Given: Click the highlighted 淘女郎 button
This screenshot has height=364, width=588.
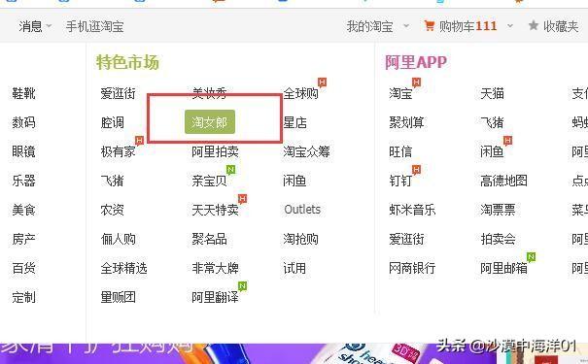Looking at the screenshot, I should pyautogui.click(x=210, y=121).
